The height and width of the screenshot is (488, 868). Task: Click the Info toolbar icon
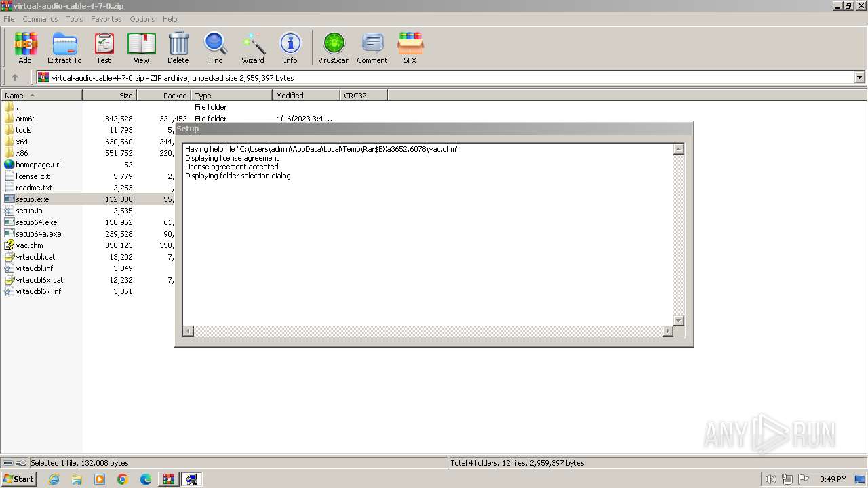click(x=290, y=48)
